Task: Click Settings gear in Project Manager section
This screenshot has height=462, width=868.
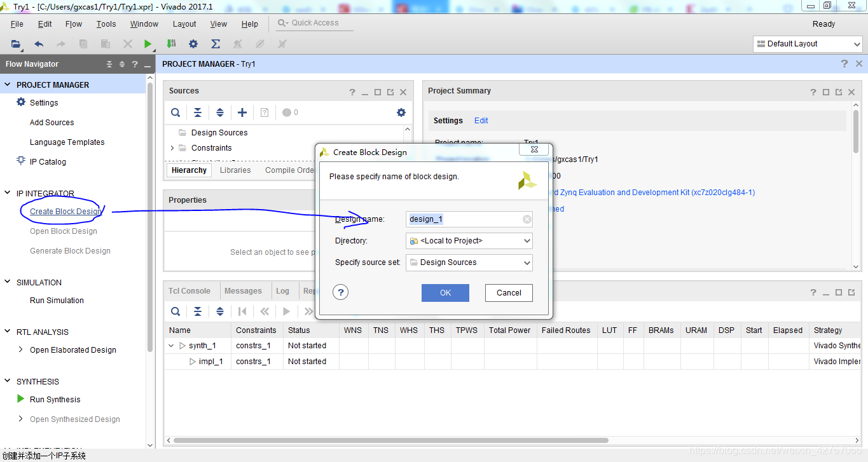Action: click(22, 102)
